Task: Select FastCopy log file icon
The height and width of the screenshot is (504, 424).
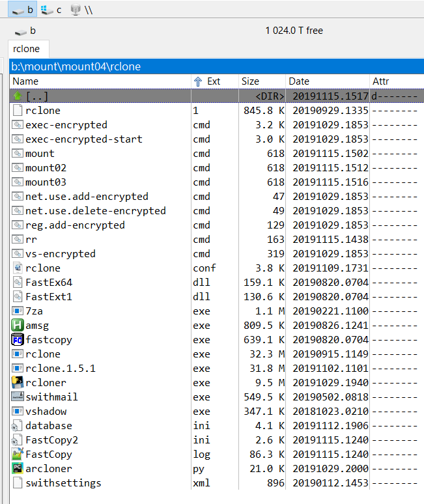Action: [x=18, y=454]
